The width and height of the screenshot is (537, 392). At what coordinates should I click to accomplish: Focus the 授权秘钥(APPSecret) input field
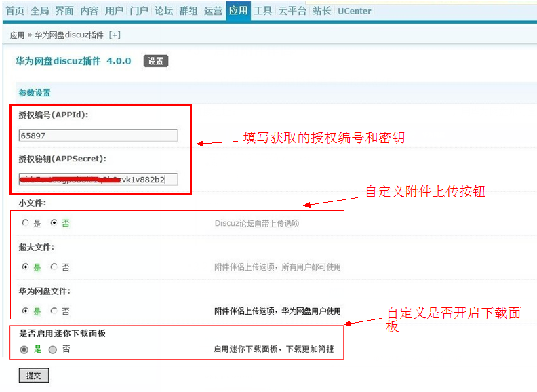(98, 179)
